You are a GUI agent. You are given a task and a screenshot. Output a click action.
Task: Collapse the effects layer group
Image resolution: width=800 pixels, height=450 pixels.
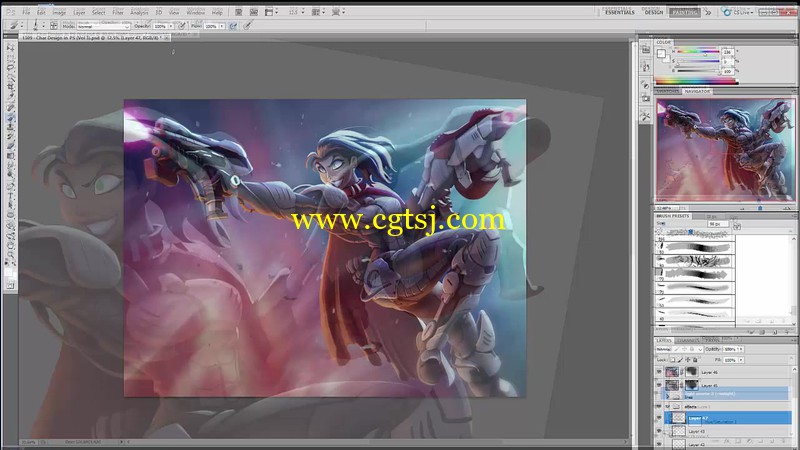click(x=667, y=407)
